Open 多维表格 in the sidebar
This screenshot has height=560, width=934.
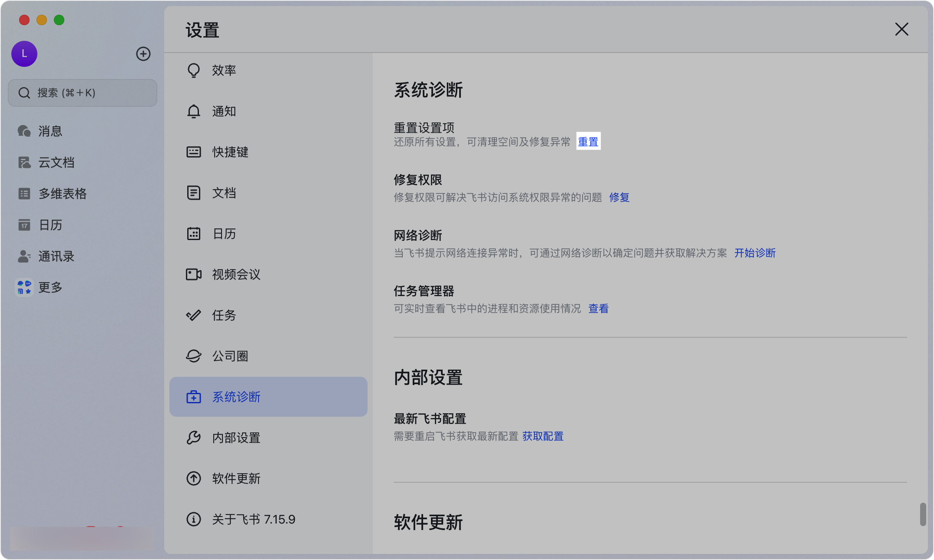(62, 193)
